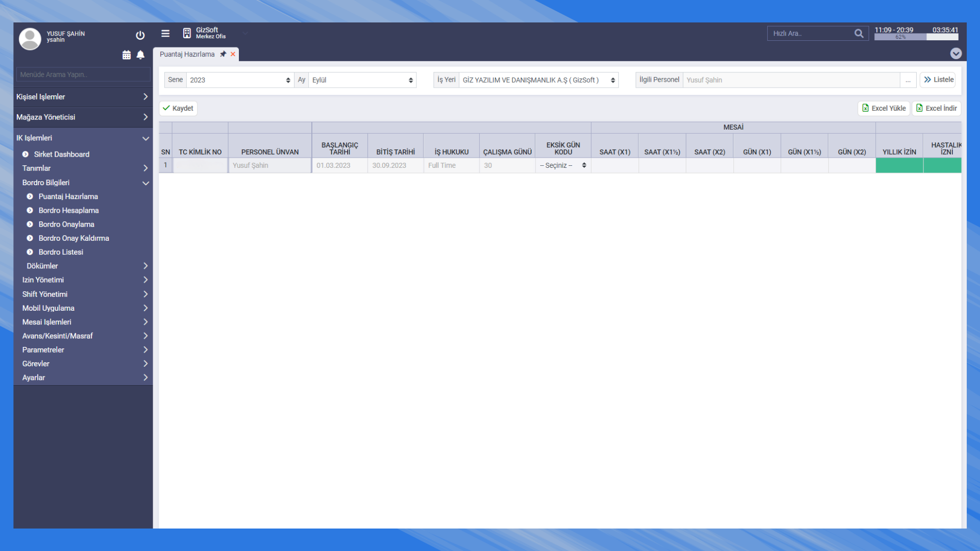Expand Dökümler submenu

coord(83,266)
